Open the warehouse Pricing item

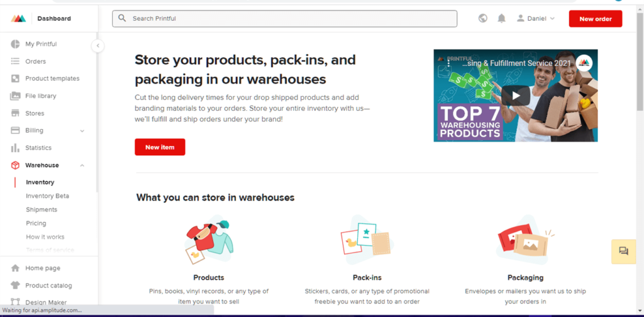pyautogui.click(x=36, y=223)
